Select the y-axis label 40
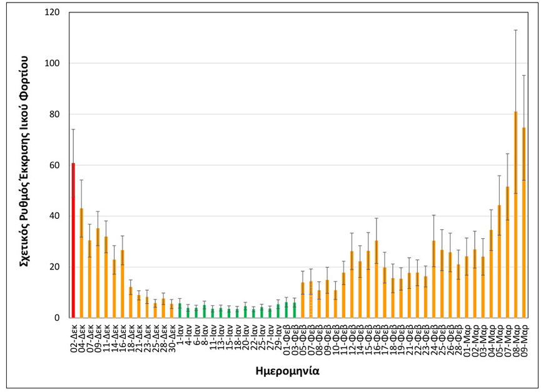The image size is (543, 392). pyautogui.click(x=54, y=216)
